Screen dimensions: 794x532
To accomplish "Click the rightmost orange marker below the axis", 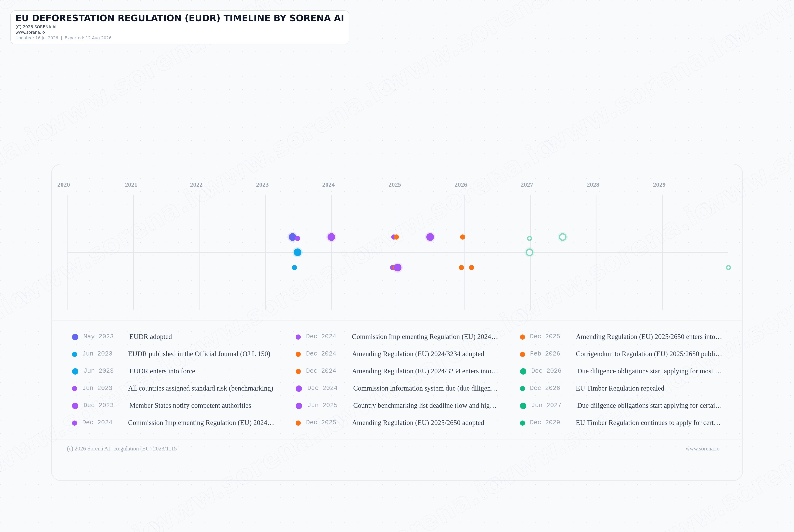I will coord(471,267).
